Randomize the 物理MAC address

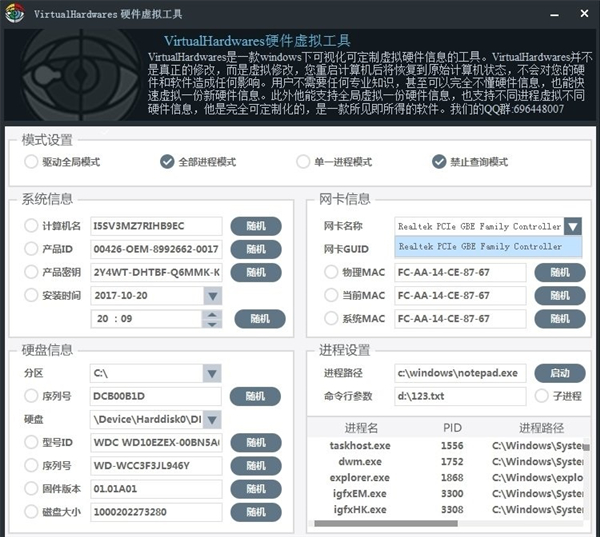(559, 272)
